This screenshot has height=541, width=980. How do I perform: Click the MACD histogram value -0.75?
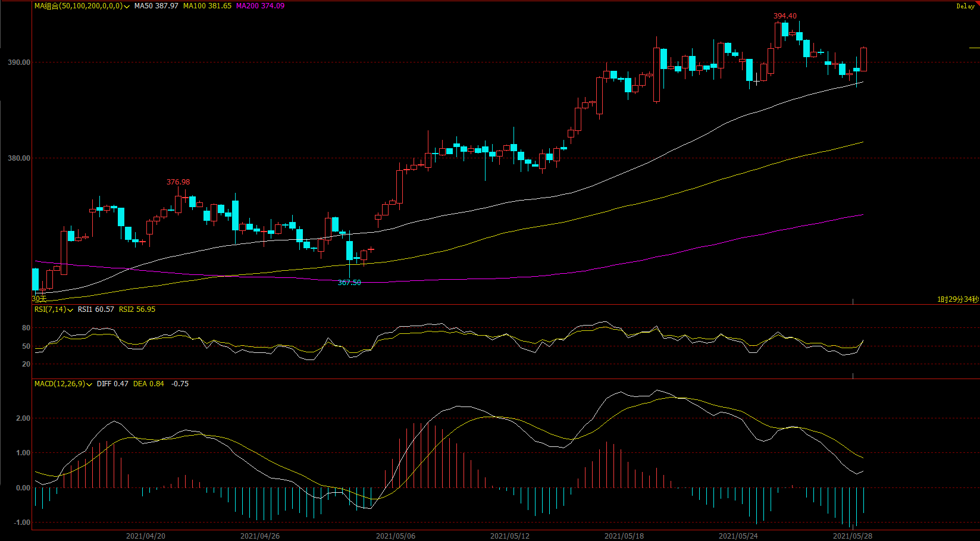(180, 384)
